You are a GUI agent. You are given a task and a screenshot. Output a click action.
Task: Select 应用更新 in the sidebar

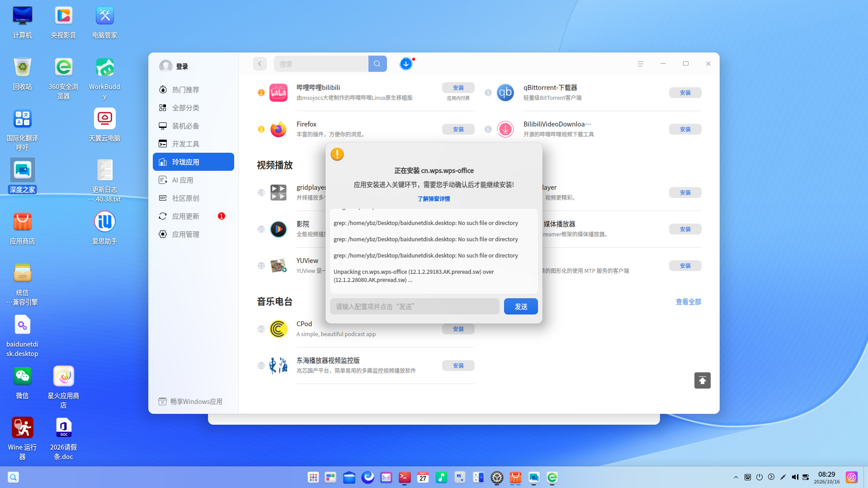coord(193,216)
